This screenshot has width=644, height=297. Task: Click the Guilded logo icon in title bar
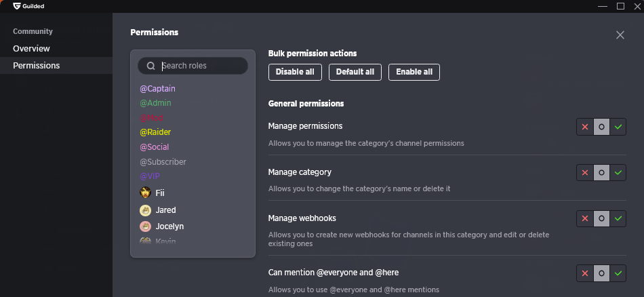17,6
